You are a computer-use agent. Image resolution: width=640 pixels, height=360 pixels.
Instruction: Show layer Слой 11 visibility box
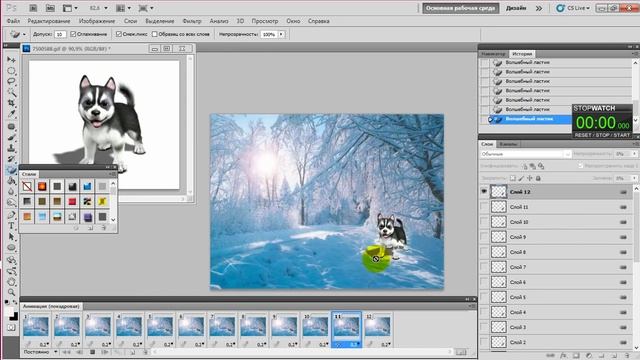(484, 207)
